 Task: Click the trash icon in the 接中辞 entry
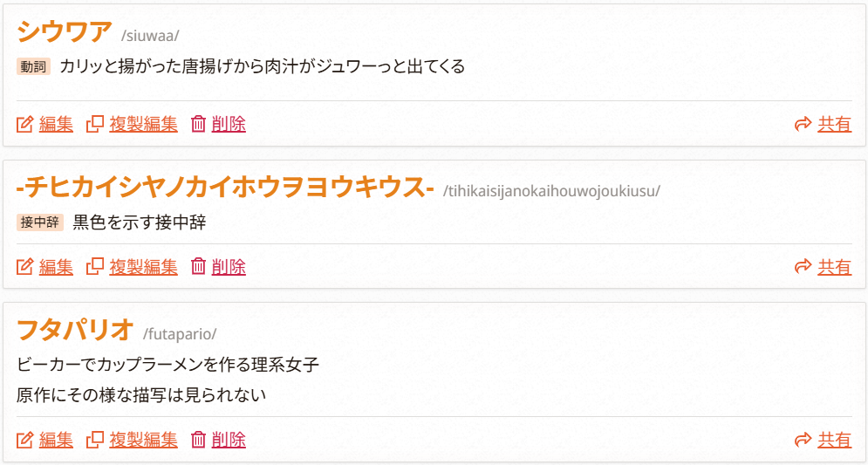[198, 266]
